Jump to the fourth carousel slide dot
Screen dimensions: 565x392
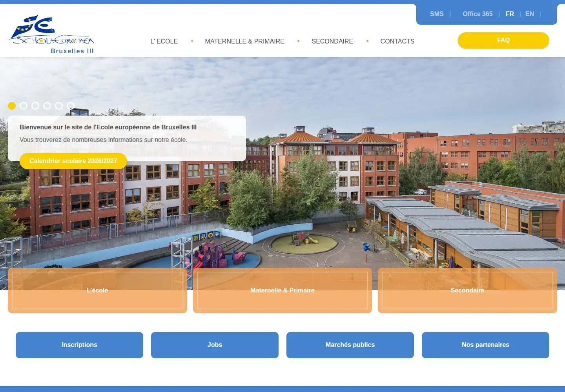pyautogui.click(x=47, y=106)
